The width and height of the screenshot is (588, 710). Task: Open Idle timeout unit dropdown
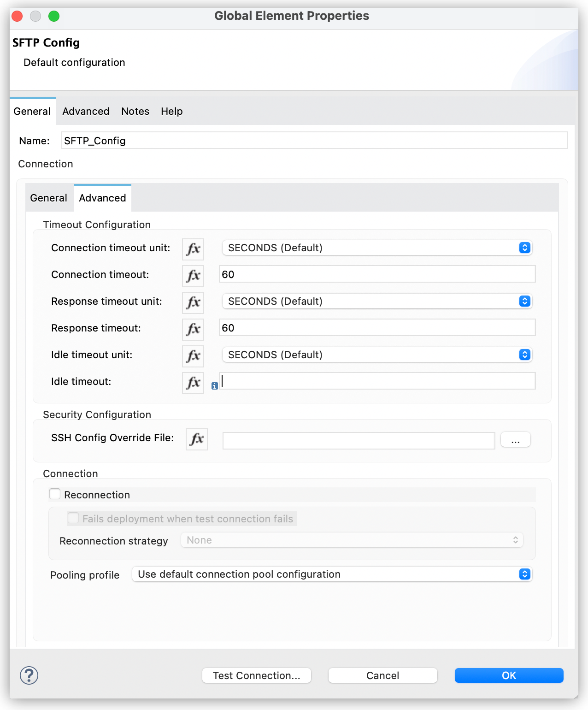coord(377,355)
